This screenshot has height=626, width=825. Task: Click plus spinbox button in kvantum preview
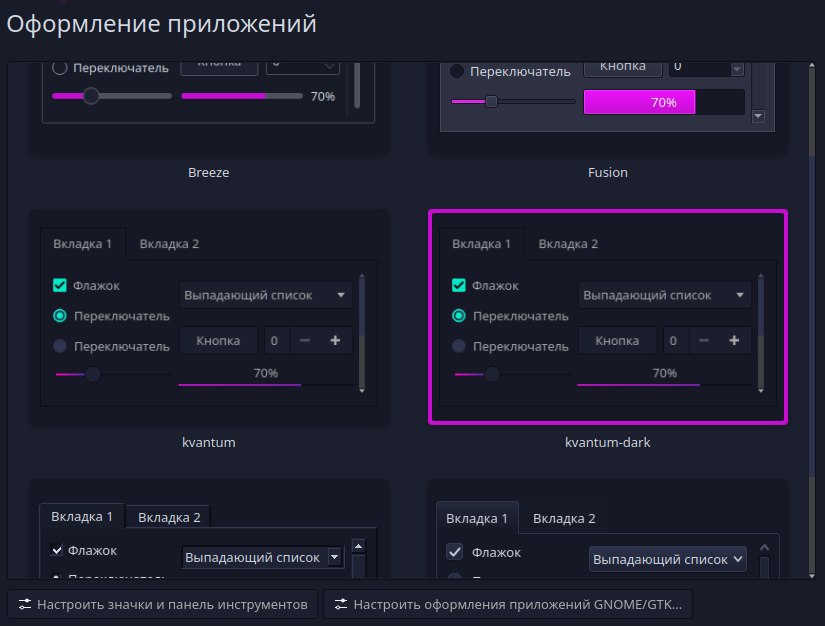pyautogui.click(x=335, y=340)
